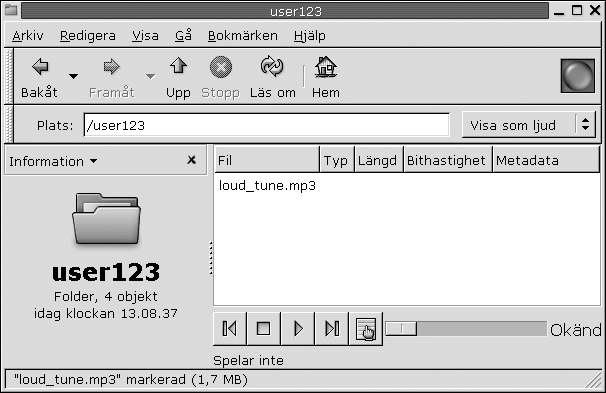Click the Spelar inte status text
This screenshot has height=393, width=606.
point(249,361)
